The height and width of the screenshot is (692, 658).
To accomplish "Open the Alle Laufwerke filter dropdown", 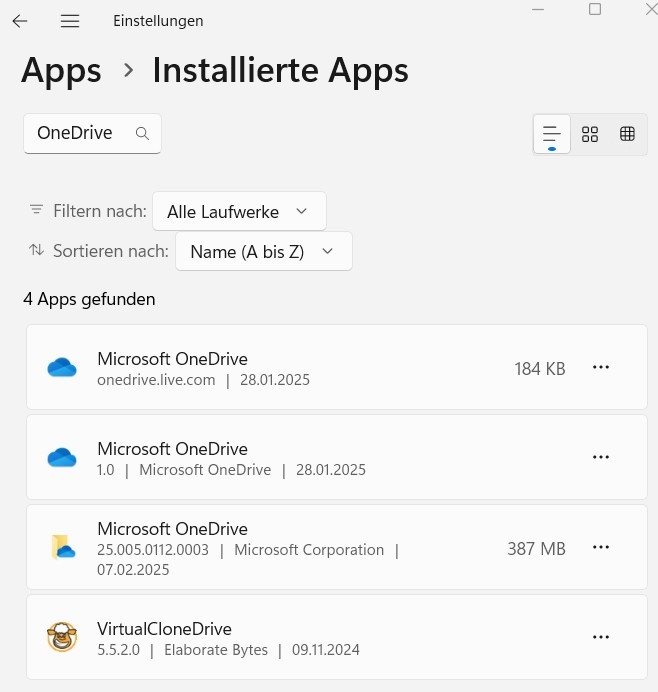I will (x=239, y=211).
